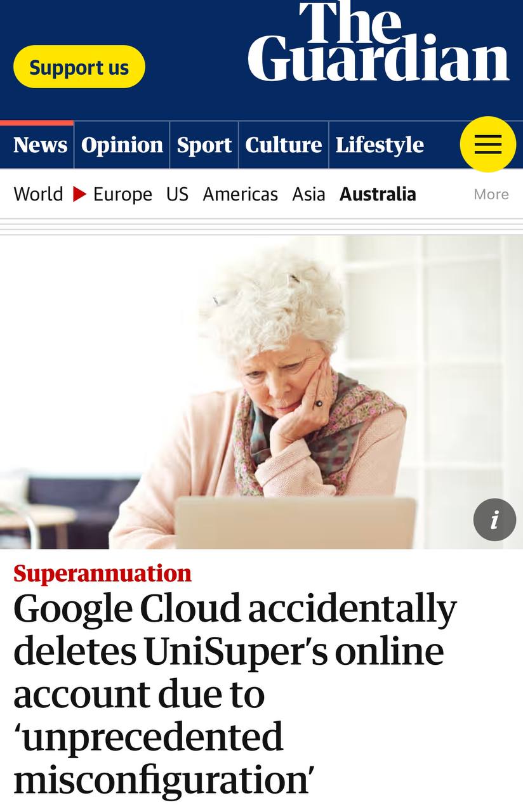Viewport: 523px width, 812px height.
Task: Open the yellow hamburger menu
Action: (487, 145)
